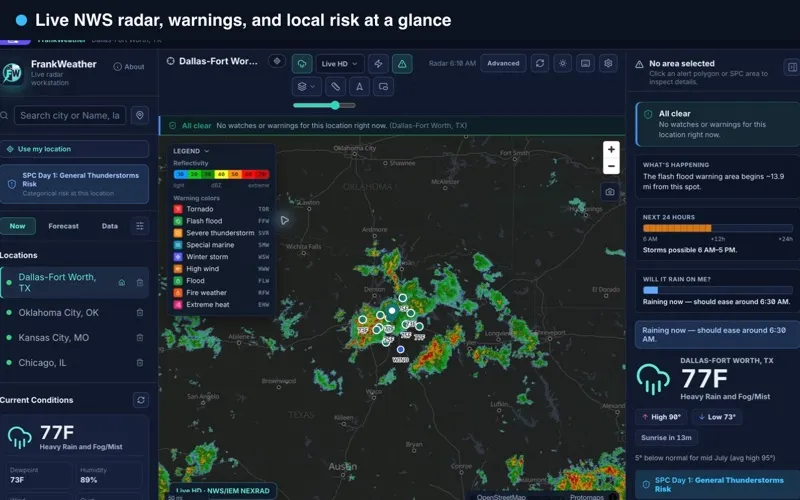Delete Dallas-Fort Worth location
The width and height of the screenshot is (800, 500).
[140, 283]
